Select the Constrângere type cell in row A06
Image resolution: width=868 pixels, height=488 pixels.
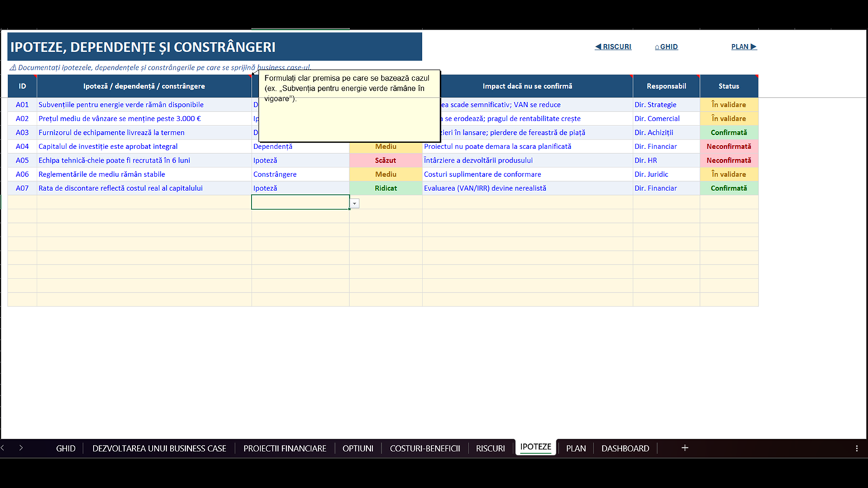[300, 174]
